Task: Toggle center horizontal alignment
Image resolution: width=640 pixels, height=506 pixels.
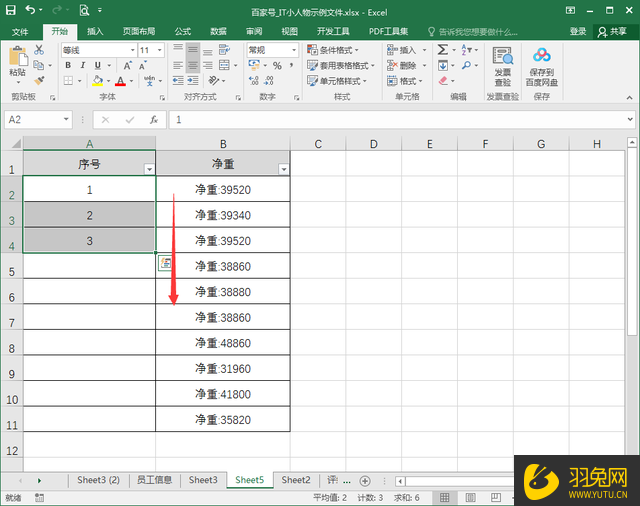Action: click(x=193, y=65)
